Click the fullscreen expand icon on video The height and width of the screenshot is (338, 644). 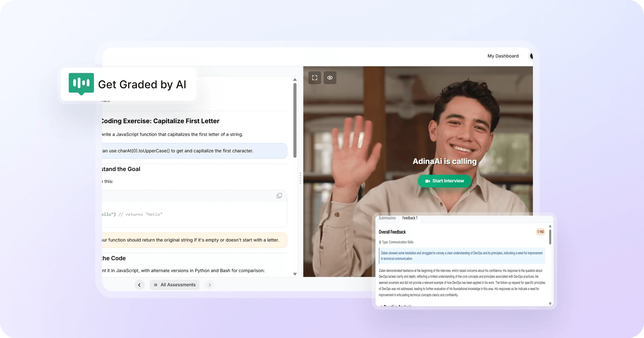coord(315,78)
